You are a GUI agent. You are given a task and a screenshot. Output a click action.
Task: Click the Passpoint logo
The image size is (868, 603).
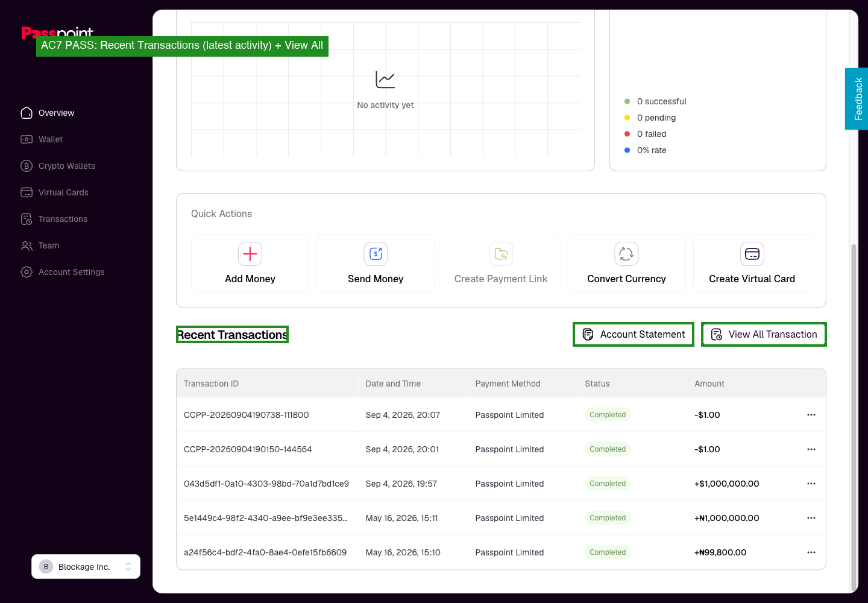point(57,33)
